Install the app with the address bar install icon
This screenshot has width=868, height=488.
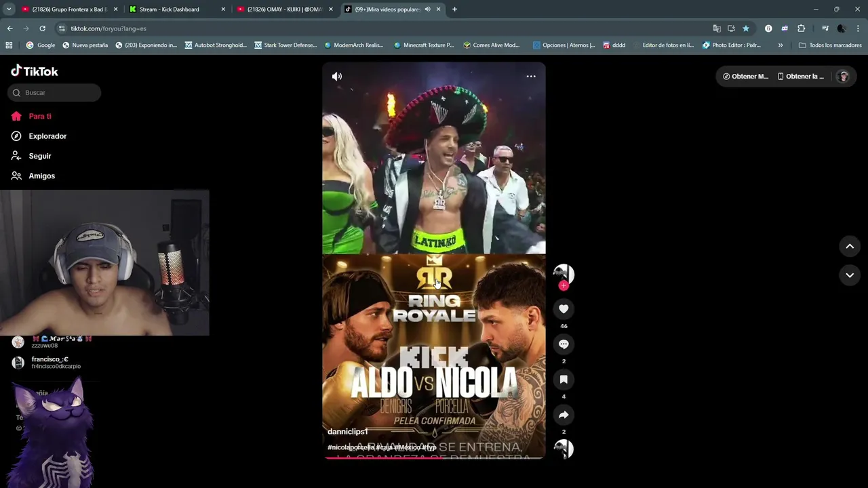(731, 28)
